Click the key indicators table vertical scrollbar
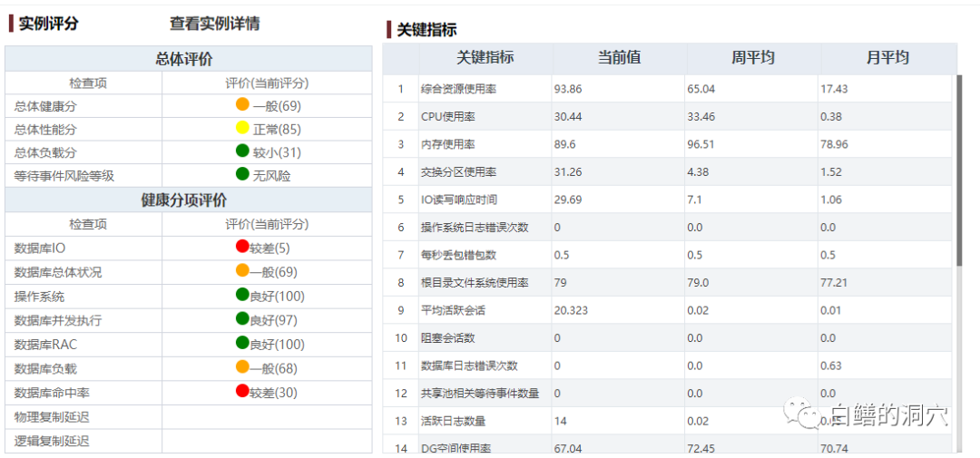 click(959, 171)
